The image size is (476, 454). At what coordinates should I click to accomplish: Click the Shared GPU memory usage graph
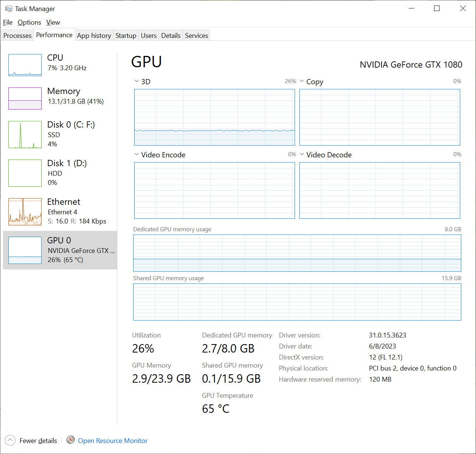297,302
